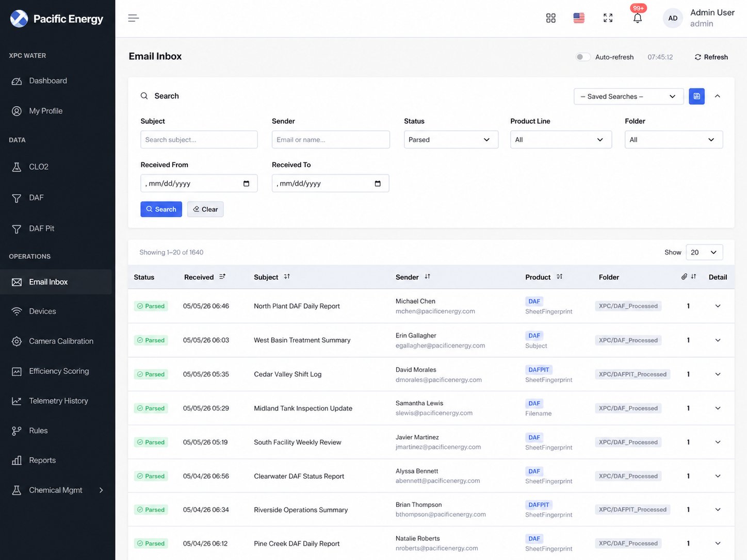Expand South Facility Weekly Review detail

[718, 442]
